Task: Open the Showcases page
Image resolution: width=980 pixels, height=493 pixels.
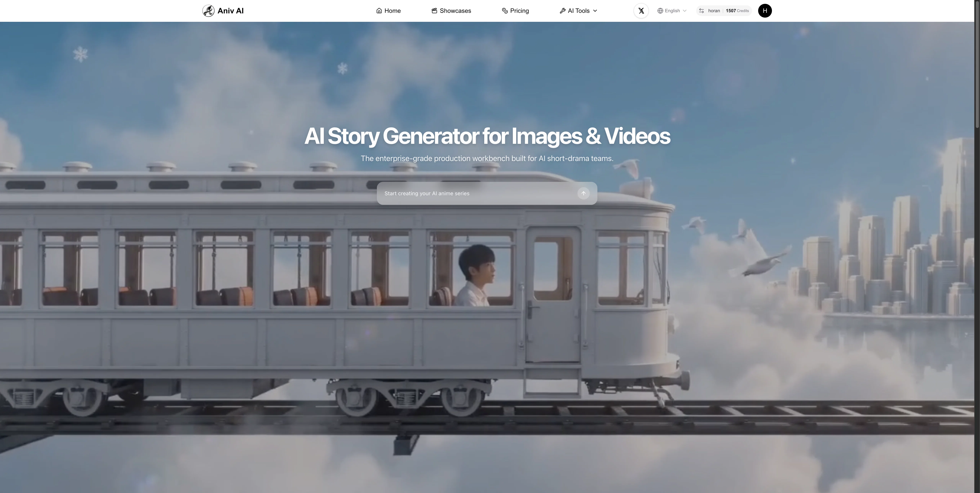Action: pyautogui.click(x=451, y=11)
